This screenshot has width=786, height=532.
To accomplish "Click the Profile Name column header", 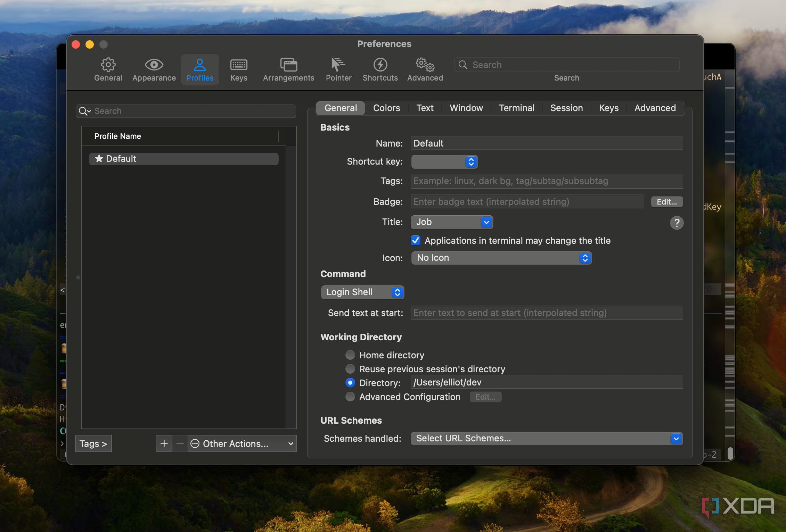I will click(x=180, y=136).
